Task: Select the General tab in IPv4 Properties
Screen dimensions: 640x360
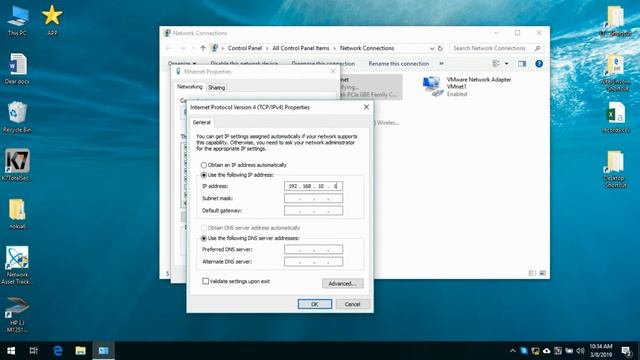Action: click(x=201, y=122)
